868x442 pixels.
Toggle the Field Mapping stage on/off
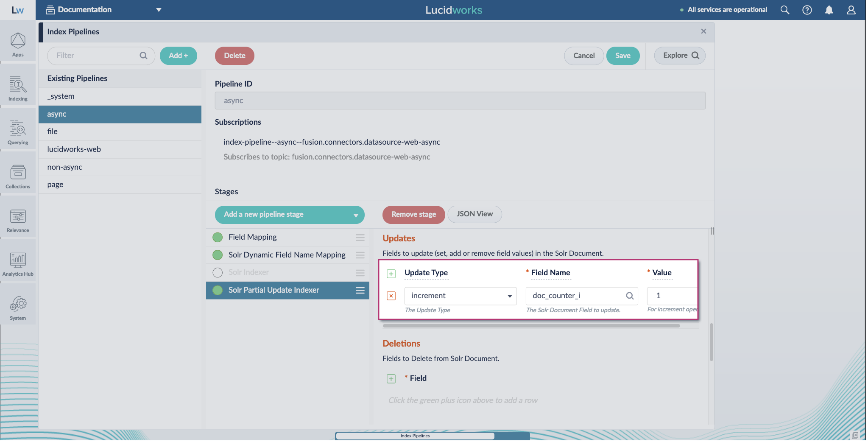pos(218,237)
